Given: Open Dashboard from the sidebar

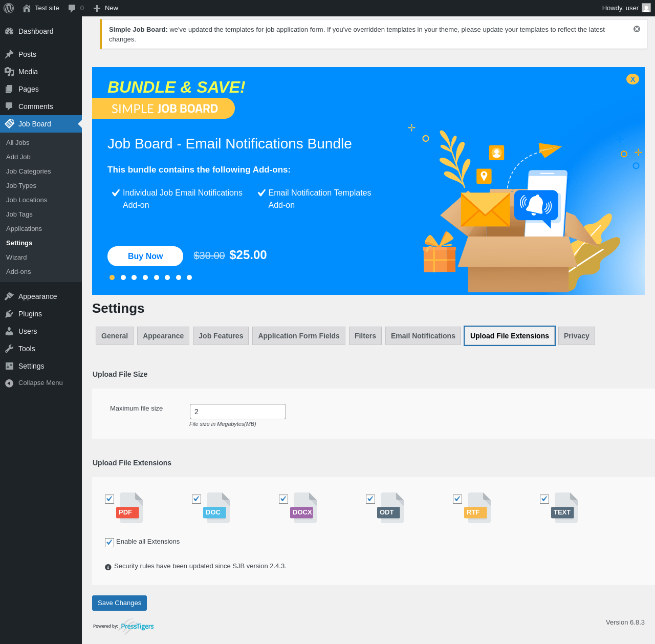Looking at the screenshot, I should point(41,31).
